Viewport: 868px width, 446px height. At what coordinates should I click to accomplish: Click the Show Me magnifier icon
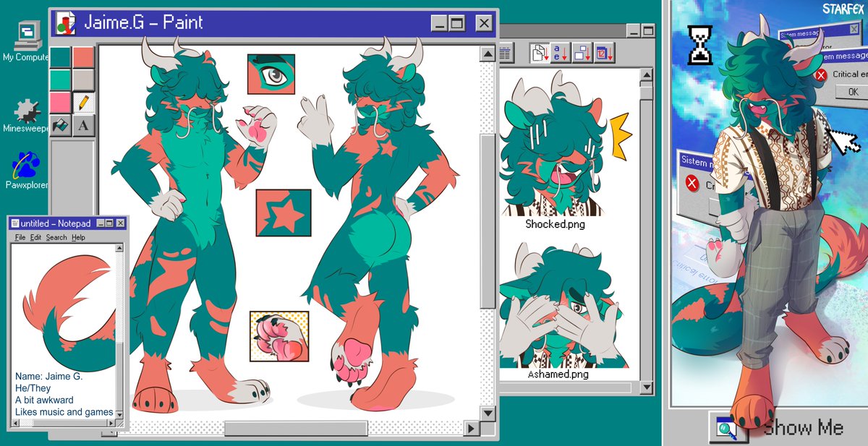727,427
